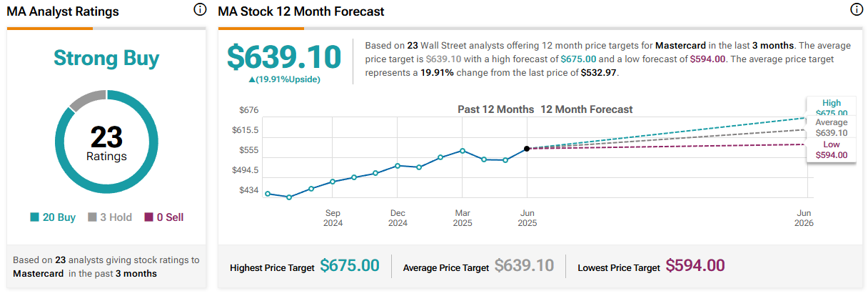This screenshot has width=868, height=296.
Task: Click the 0 Sell legend text
Action: (170, 217)
